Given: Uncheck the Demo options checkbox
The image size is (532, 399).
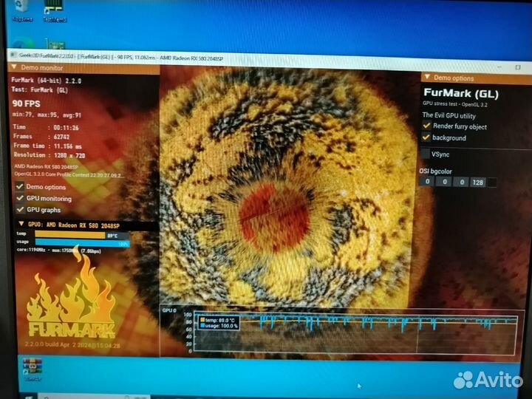Looking at the screenshot, I should 20,186.
